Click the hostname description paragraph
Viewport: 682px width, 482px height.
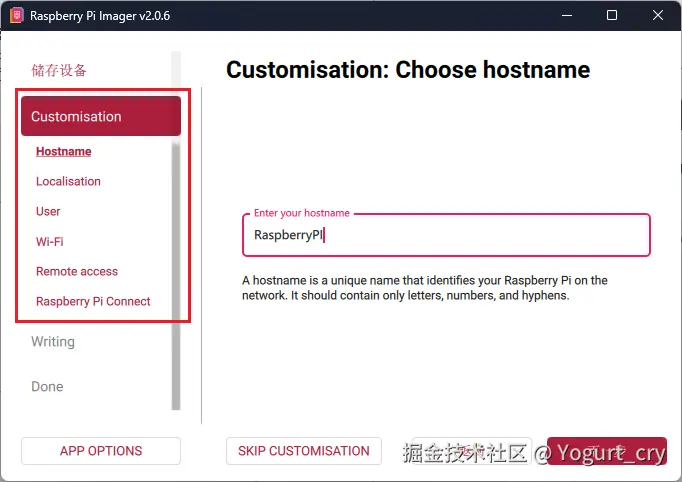tap(425, 288)
